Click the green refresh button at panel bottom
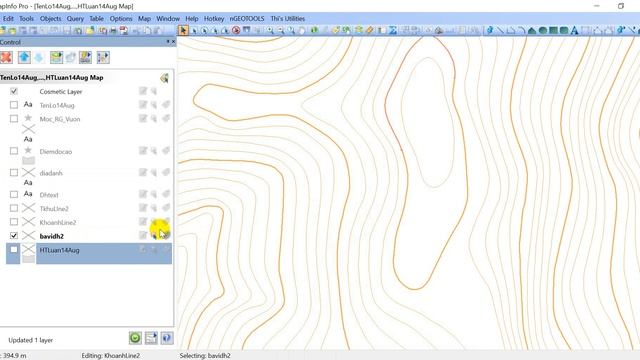 135,338
